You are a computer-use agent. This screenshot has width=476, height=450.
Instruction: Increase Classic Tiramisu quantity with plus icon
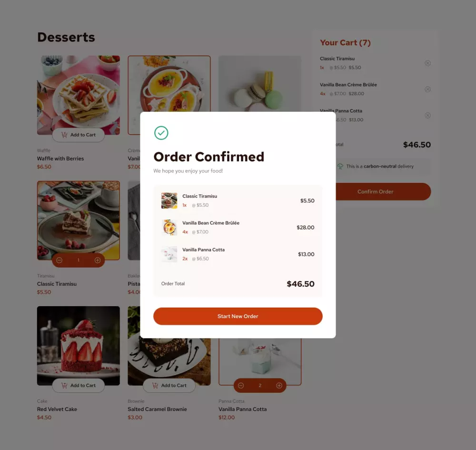tap(98, 260)
